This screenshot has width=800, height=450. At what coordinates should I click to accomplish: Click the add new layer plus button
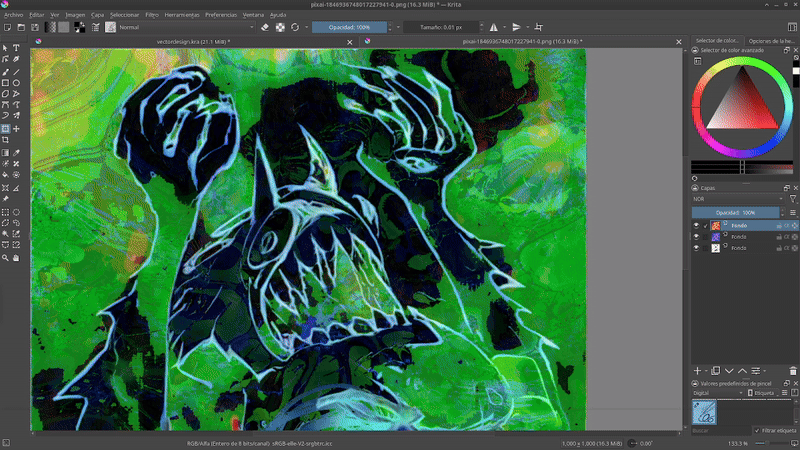(697, 371)
